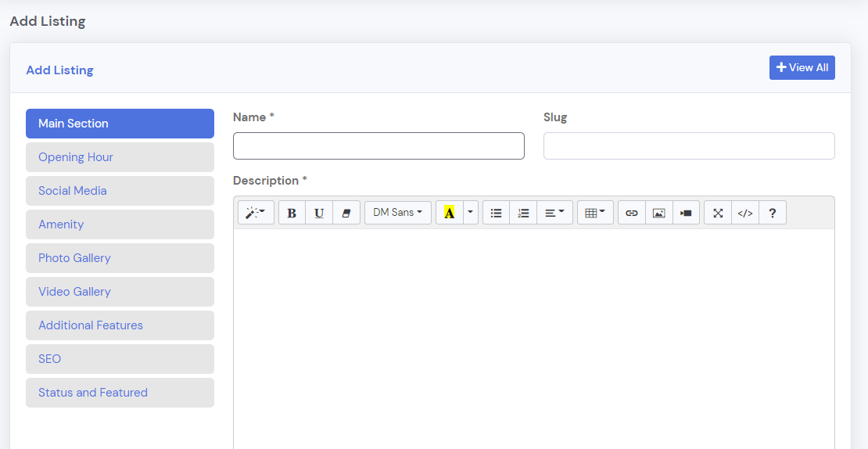868x449 pixels.
Task: Switch to the Opening Hour tab
Action: [x=120, y=157]
